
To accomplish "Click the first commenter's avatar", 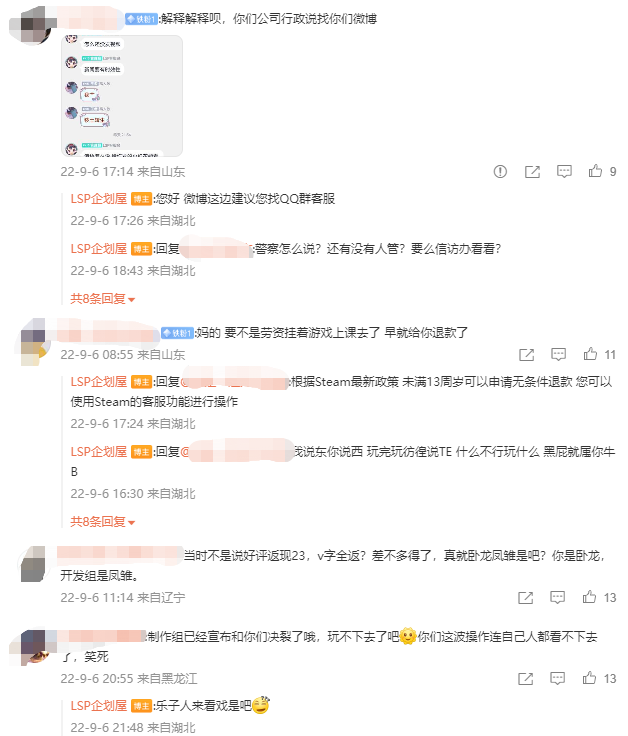I will pos(33,25).
